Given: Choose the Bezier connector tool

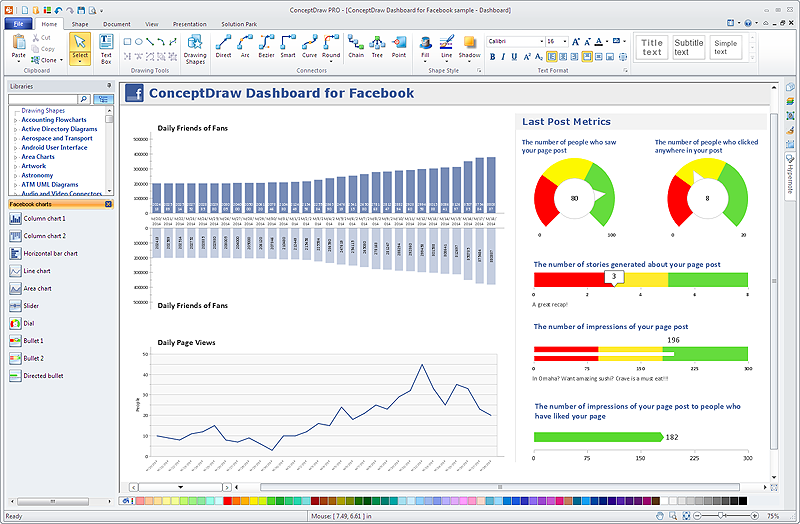Looking at the screenshot, I should [266, 46].
